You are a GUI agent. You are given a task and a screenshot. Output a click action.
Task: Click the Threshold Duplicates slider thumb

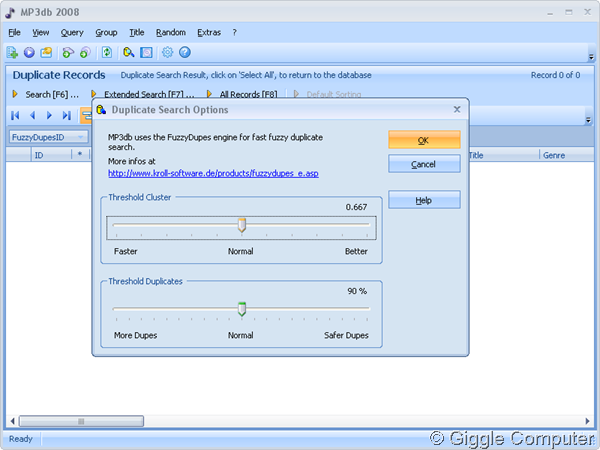click(x=242, y=309)
